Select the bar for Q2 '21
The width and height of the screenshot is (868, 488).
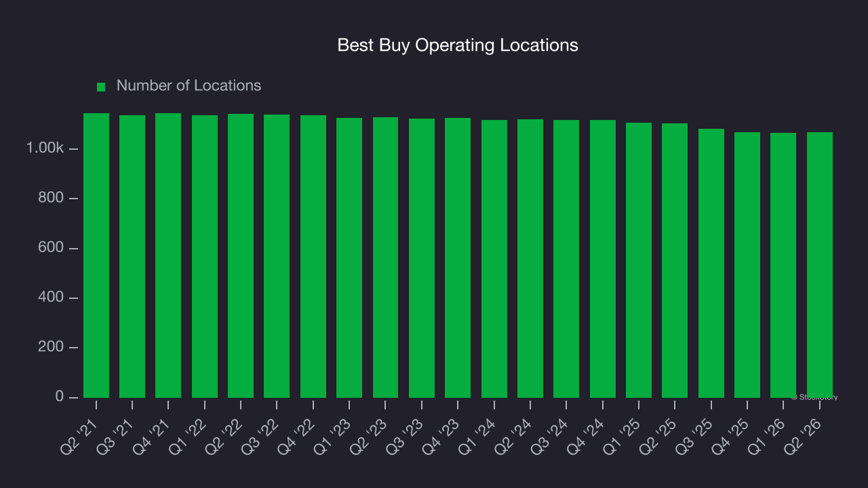tap(96, 256)
